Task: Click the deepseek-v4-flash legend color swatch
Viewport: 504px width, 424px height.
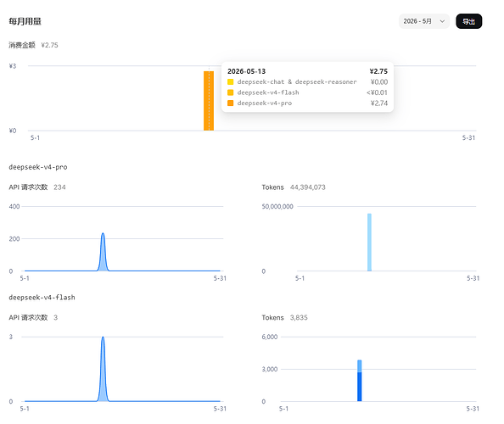Action: click(x=231, y=92)
